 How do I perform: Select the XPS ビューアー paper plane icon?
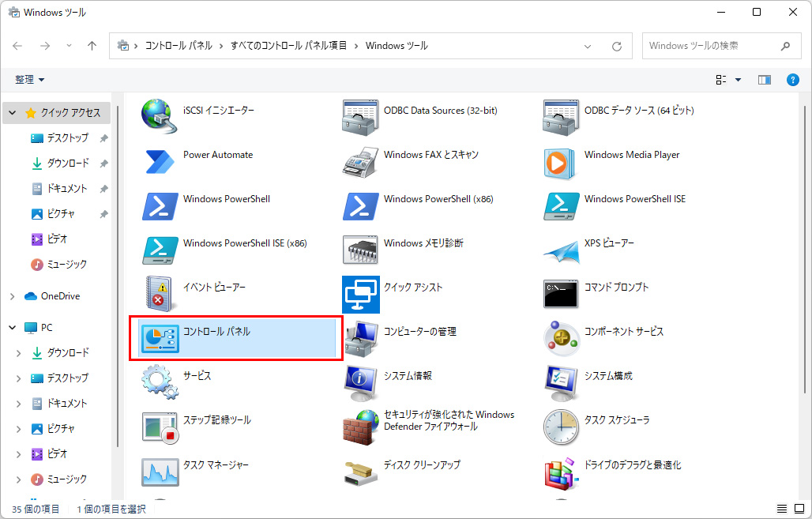point(562,251)
